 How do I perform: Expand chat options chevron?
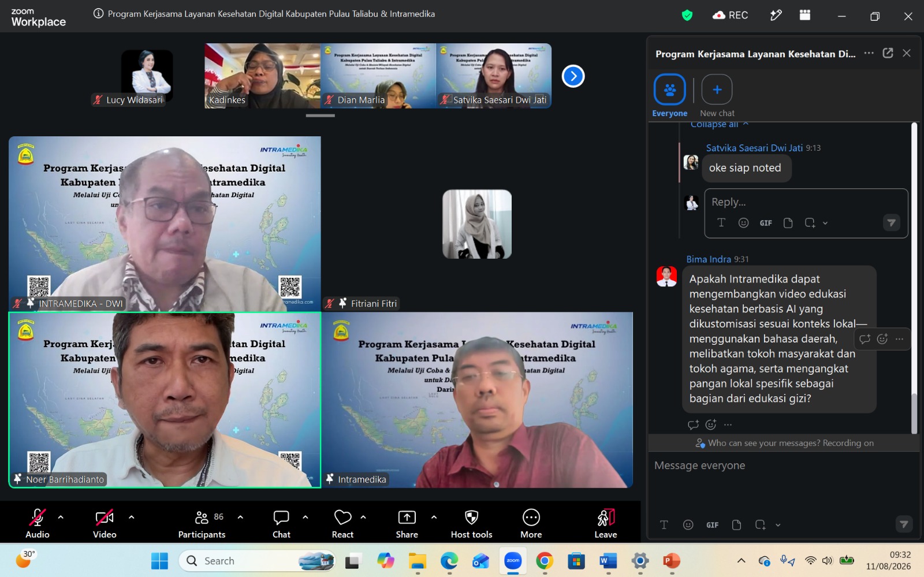pos(305,517)
